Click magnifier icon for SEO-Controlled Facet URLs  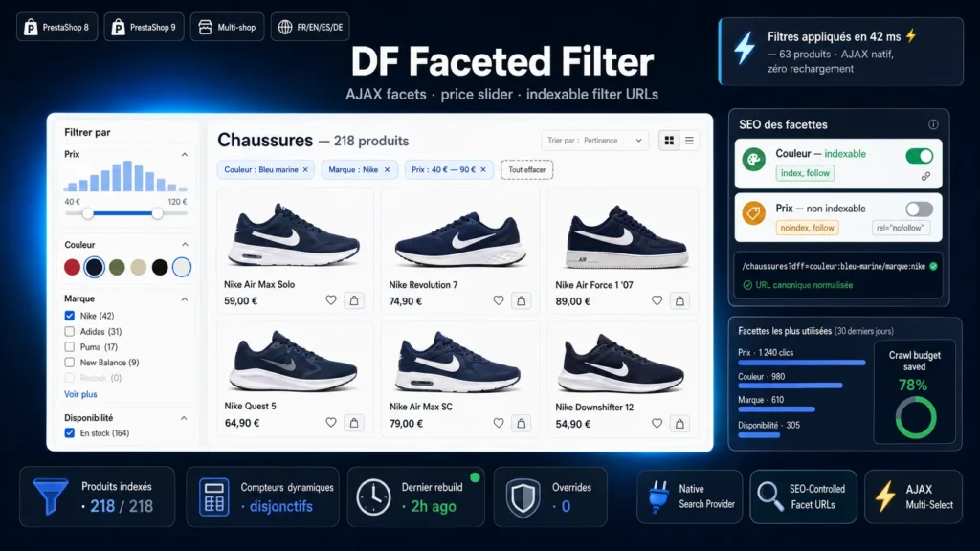tap(770, 496)
